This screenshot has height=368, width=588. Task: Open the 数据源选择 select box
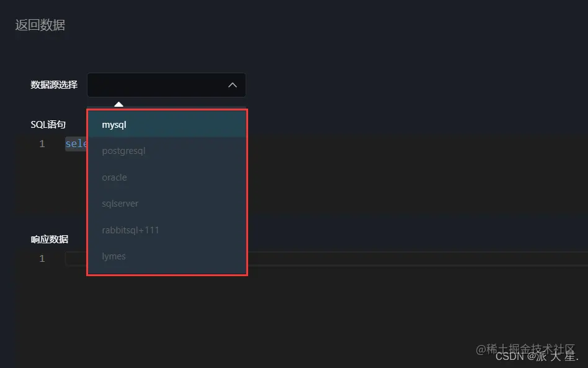click(166, 85)
